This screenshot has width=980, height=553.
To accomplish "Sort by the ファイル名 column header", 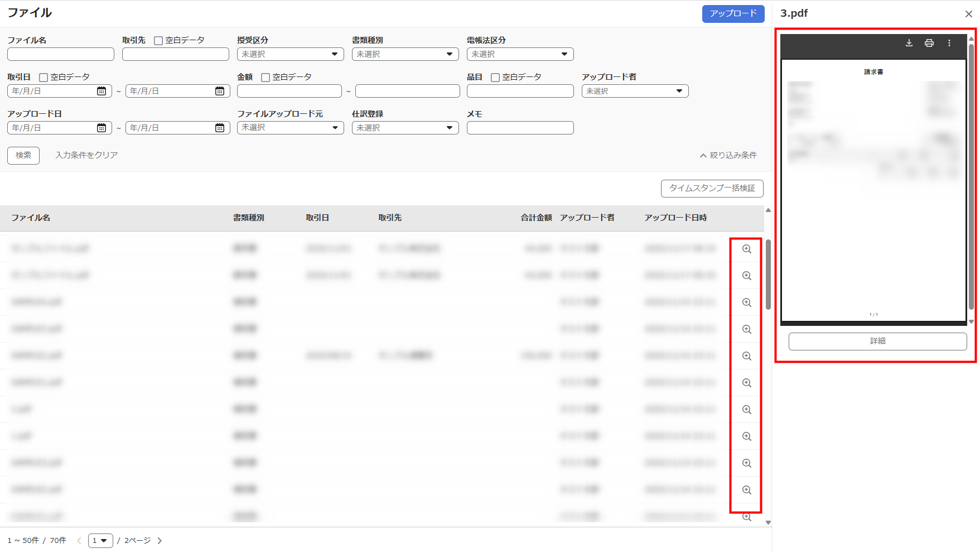I will (x=31, y=218).
